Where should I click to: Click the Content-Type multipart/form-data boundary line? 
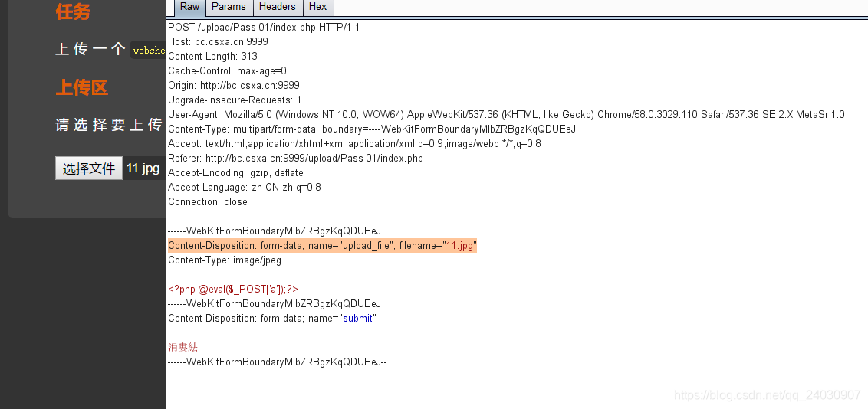click(x=372, y=129)
